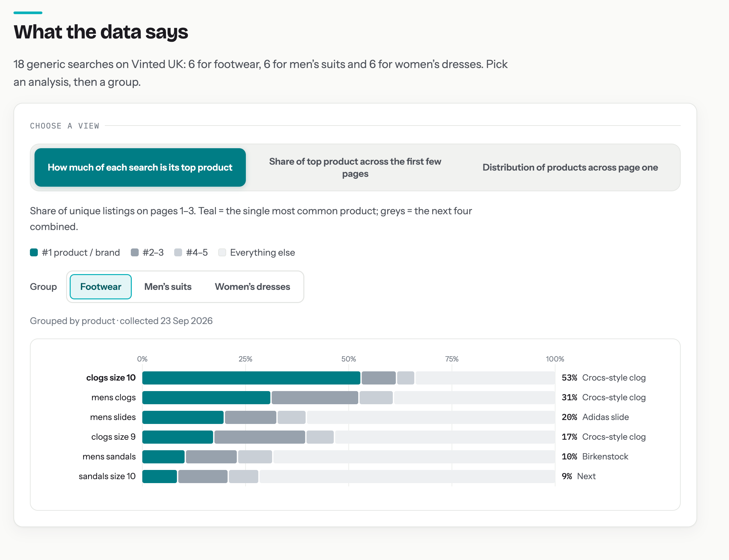Click the dark grey #2–3 segment for clogs size 9
Viewport: 729px width, 560px height.
(x=260, y=437)
